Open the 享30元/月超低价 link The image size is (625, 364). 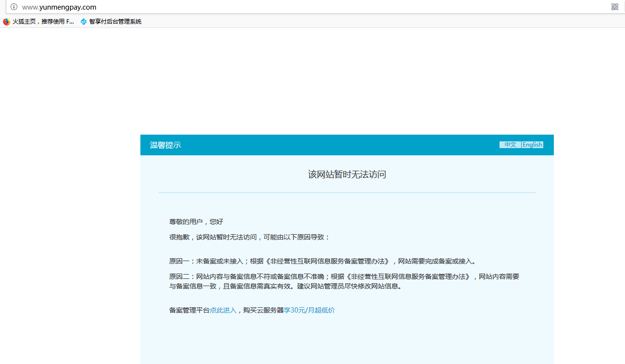(309, 310)
